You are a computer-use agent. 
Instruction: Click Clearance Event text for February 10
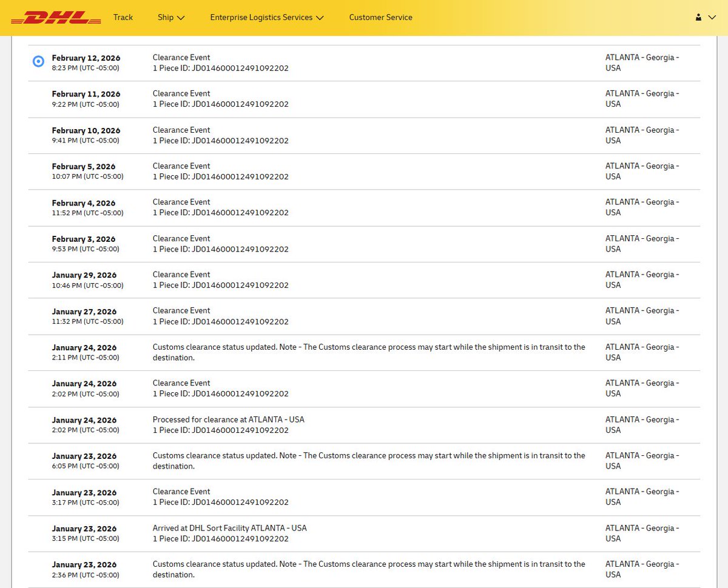(x=181, y=130)
